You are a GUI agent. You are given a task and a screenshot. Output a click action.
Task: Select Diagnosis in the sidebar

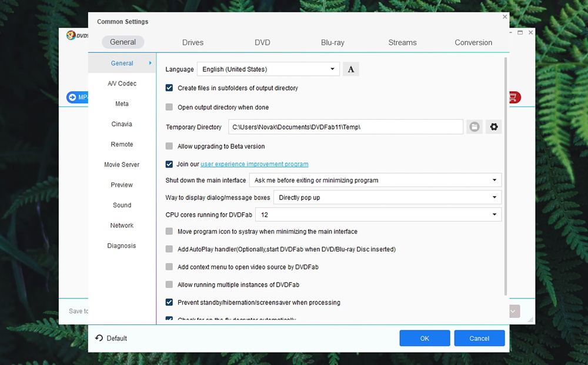click(x=122, y=245)
